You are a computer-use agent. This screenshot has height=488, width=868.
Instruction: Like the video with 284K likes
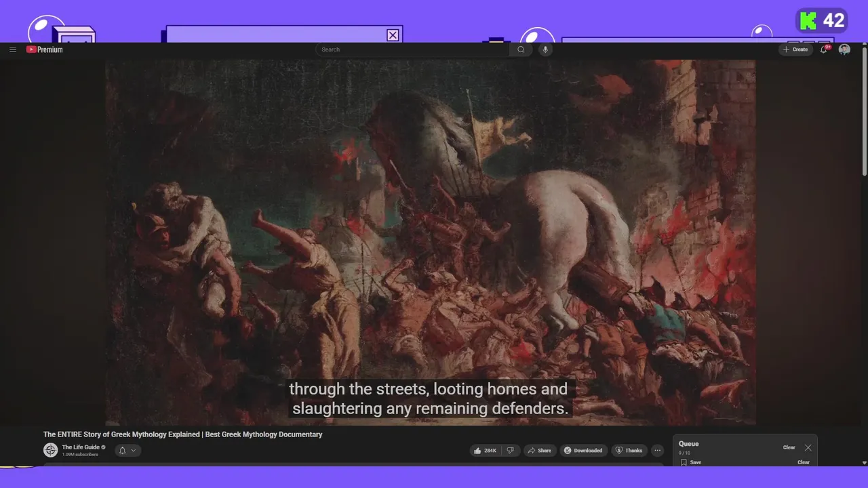coord(485,450)
